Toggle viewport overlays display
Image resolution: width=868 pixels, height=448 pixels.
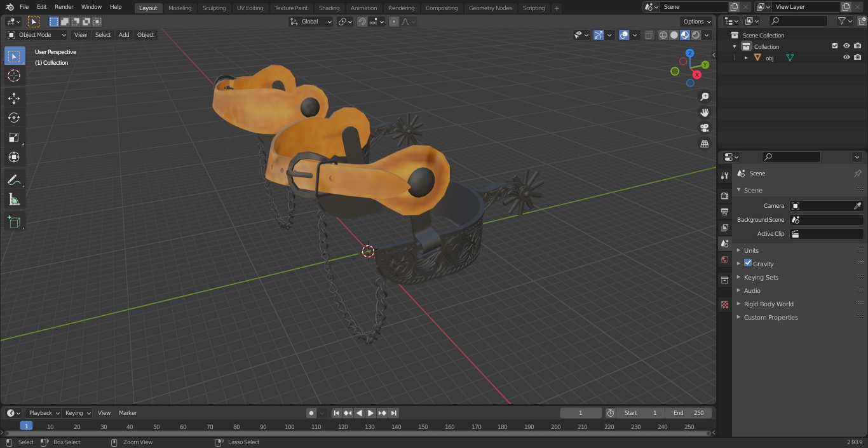pyautogui.click(x=624, y=35)
